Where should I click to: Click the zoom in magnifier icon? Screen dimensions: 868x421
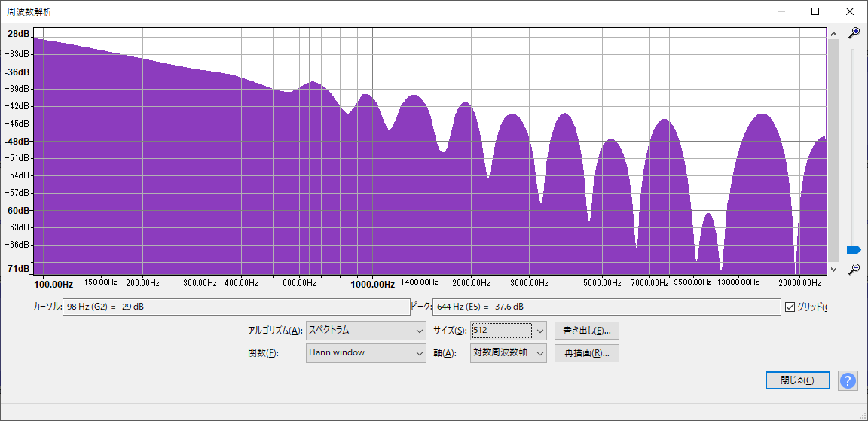(x=854, y=33)
